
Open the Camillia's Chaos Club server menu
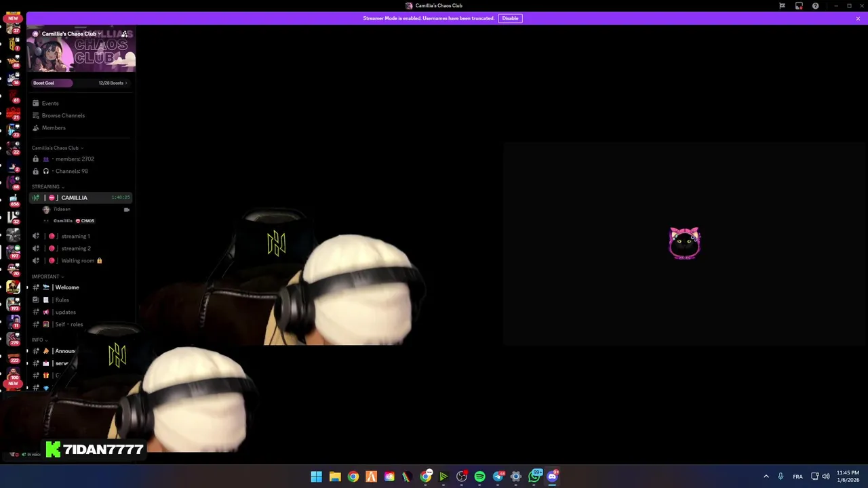point(71,34)
